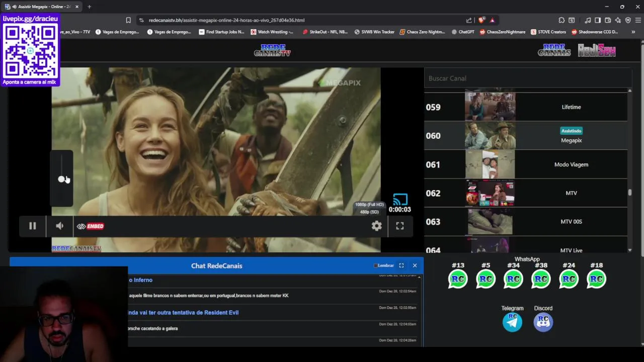Select channel 060 Megapix row
The height and width of the screenshot is (362, 644).
coord(526,136)
